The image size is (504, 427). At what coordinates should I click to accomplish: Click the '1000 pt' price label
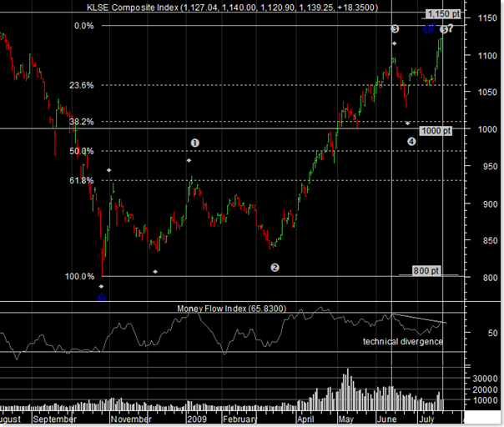point(436,131)
